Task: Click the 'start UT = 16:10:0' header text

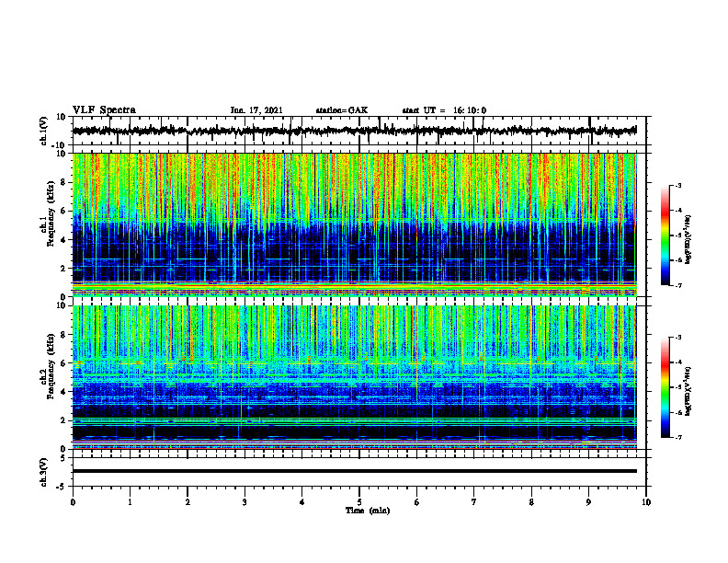Action: [x=444, y=110]
